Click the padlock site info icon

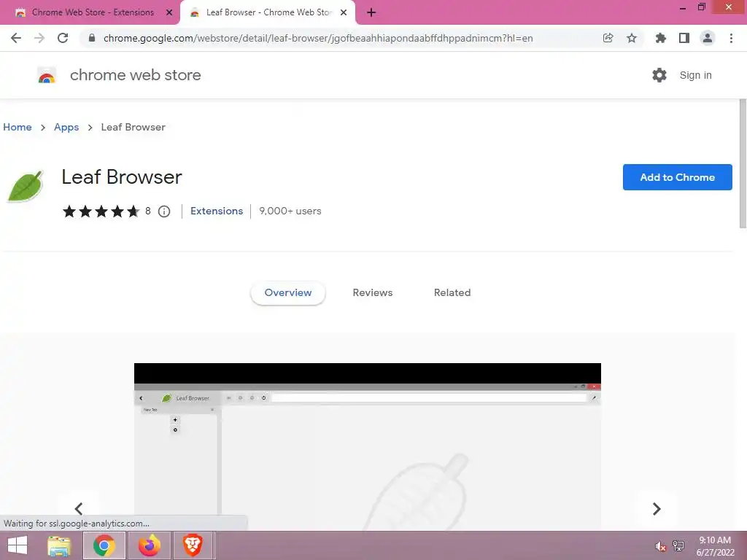92,38
